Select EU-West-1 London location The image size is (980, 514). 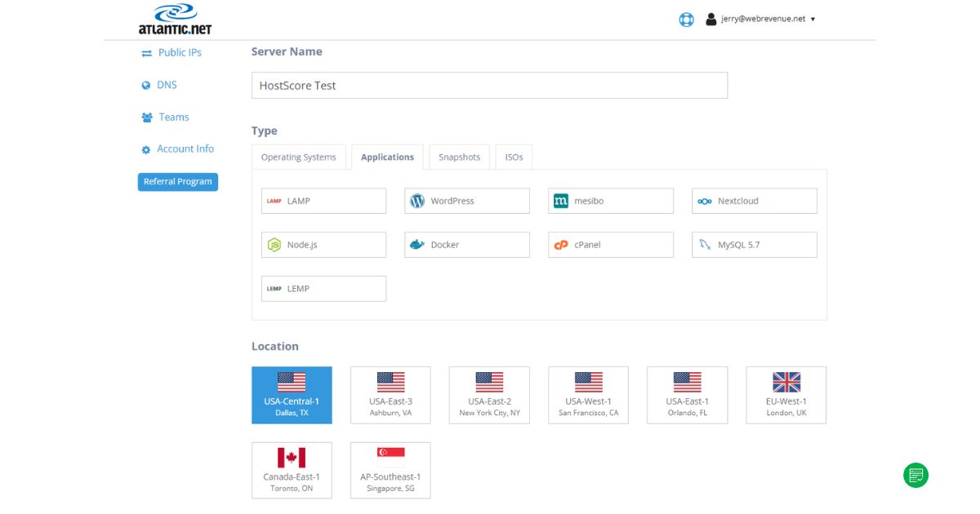[786, 395]
